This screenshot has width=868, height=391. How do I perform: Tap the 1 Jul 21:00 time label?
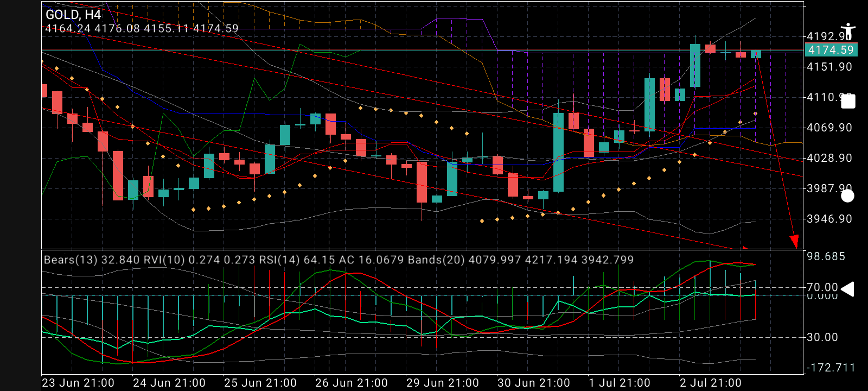[x=620, y=383]
